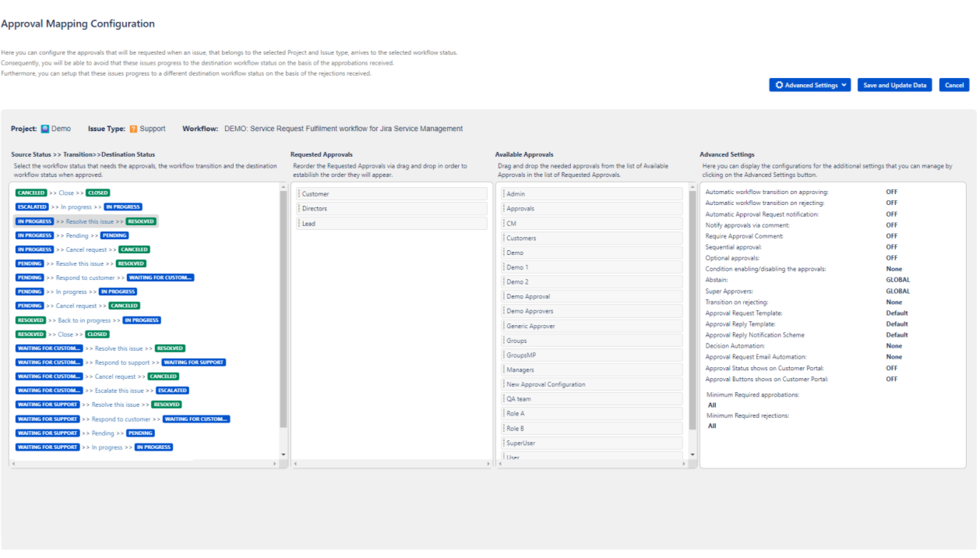Screen dimensions: 980x558
Task: Grab the drag handle of Customer approval
Action: pos(299,194)
